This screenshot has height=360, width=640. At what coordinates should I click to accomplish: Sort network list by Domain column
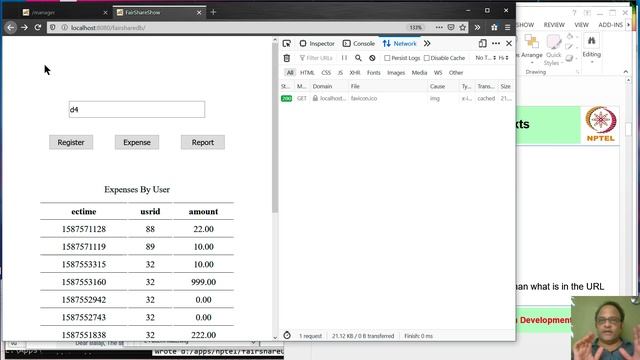[x=329, y=87]
